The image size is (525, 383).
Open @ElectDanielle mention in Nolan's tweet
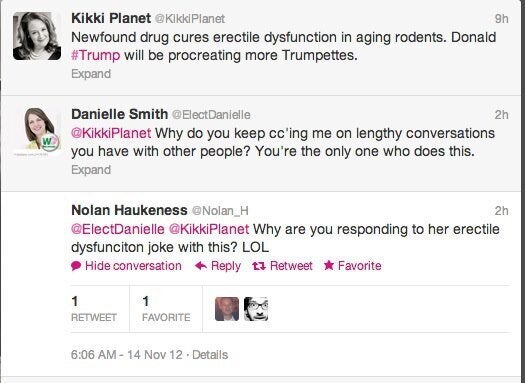tap(118, 229)
